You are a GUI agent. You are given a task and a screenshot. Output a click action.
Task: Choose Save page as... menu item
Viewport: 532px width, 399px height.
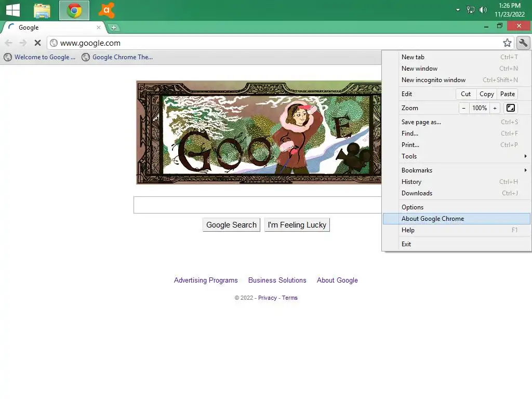click(457, 122)
